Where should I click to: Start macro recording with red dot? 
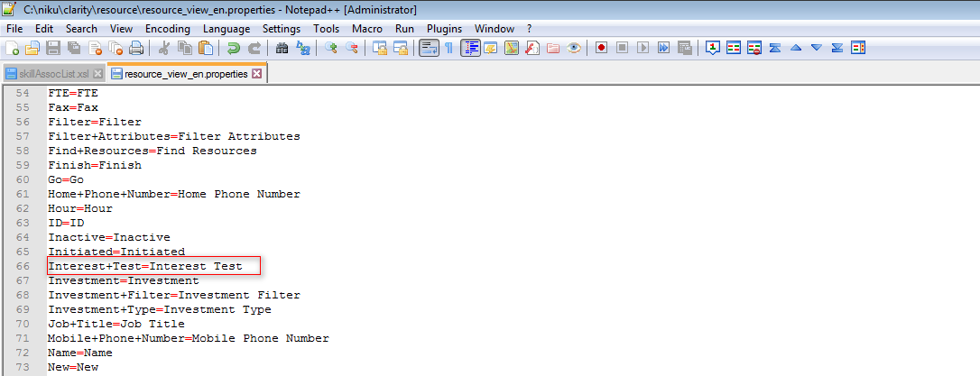tap(601, 48)
